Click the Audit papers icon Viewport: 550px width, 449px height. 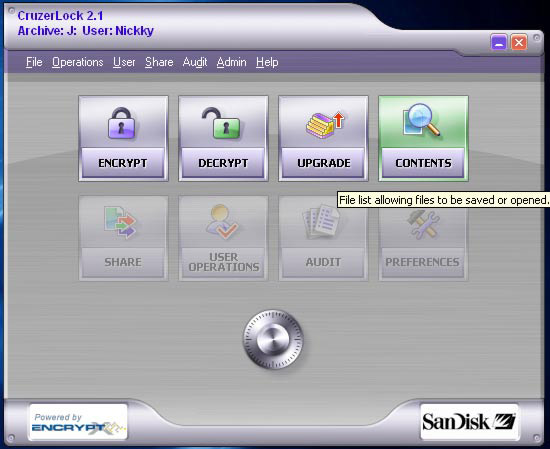coord(321,222)
